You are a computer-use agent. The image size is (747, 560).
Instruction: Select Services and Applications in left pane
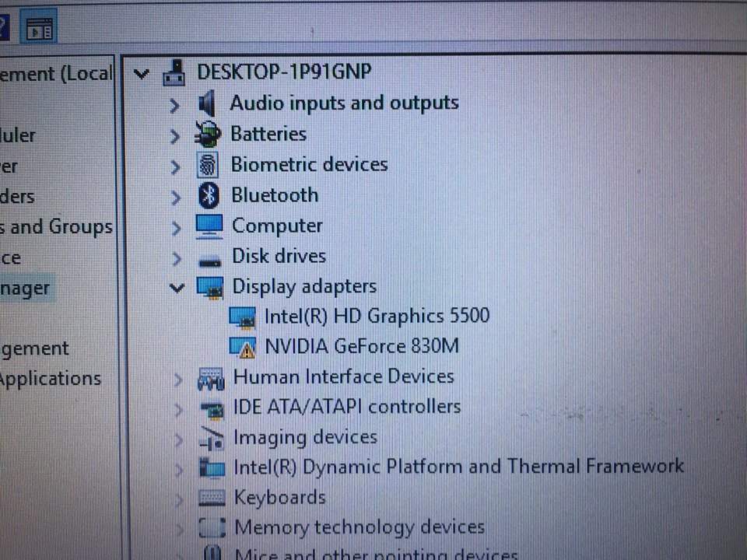point(51,379)
